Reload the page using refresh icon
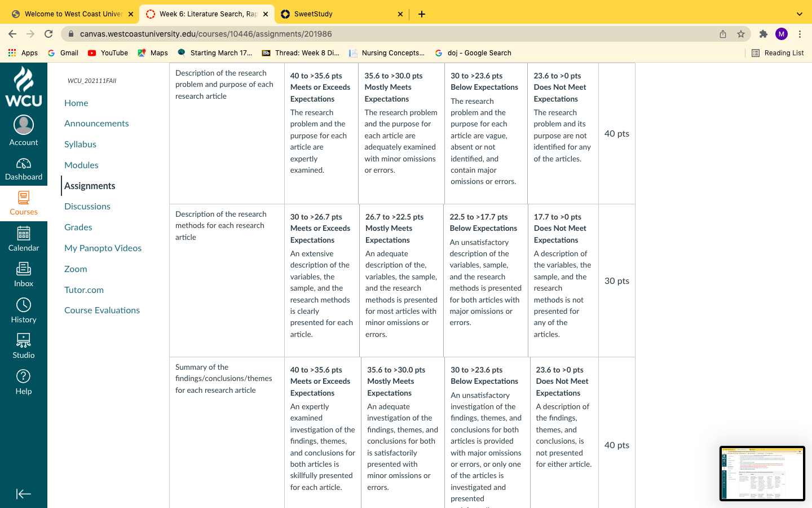The width and height of the screenshot is (812, 508). pyautogui.click(x=48, y=34)
